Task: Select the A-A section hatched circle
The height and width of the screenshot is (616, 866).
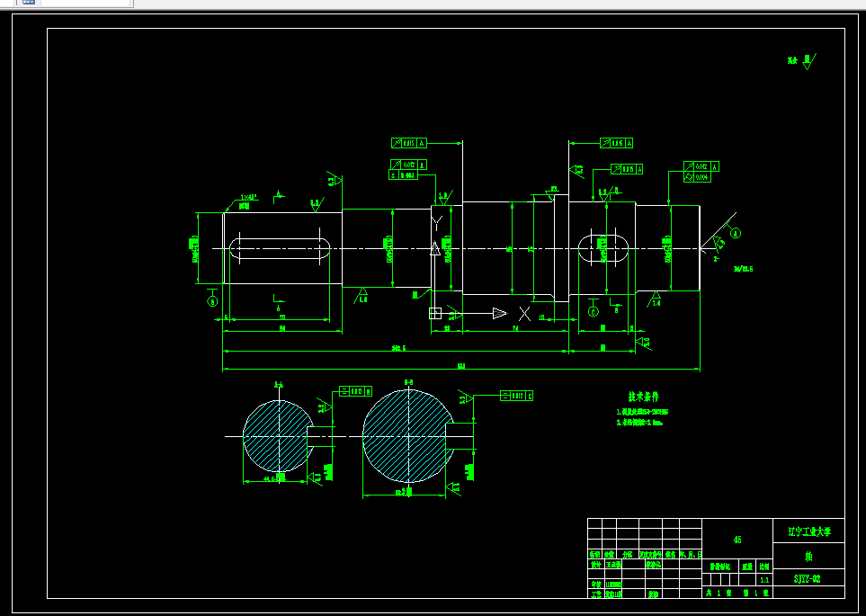Action: pos(279,436)
